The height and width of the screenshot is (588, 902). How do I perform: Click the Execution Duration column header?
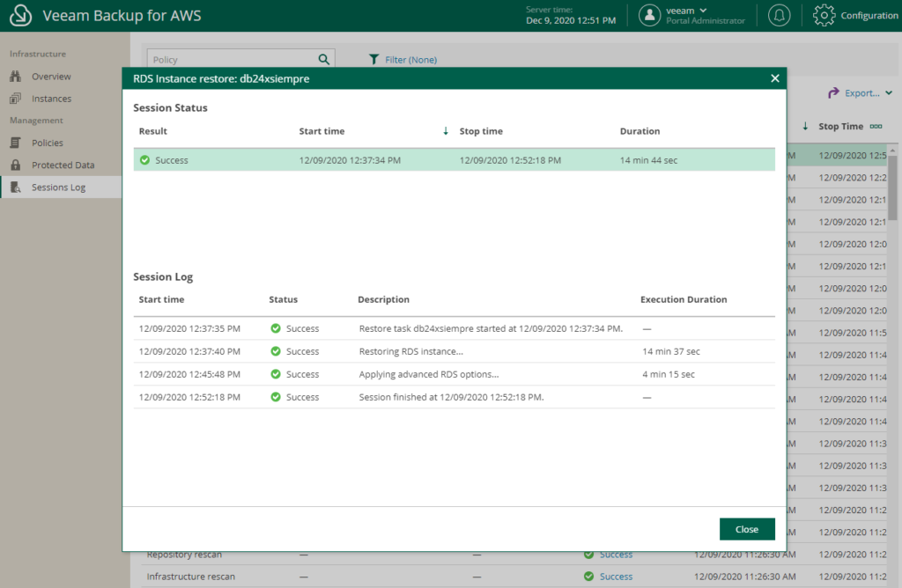(684, 299)
